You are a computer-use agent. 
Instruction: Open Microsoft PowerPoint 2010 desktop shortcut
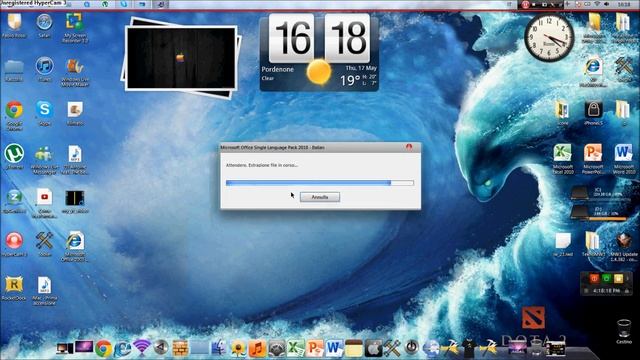coord(593,159)
